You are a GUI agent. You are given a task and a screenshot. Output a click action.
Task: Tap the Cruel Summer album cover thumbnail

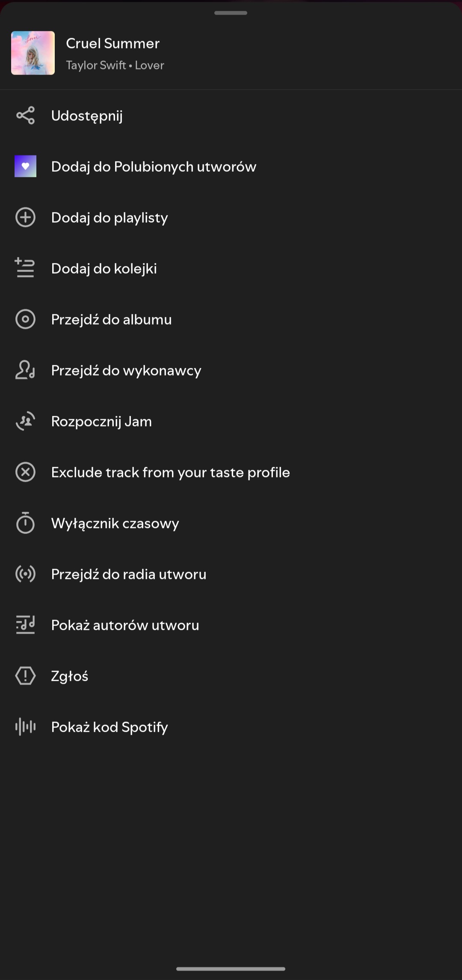point(33,53)
